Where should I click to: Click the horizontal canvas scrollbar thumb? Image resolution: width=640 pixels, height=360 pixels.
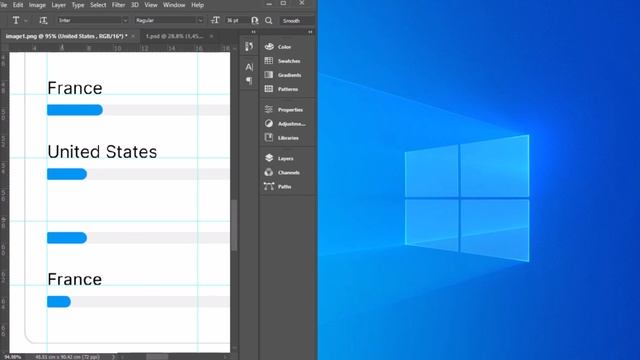click(157, 357)
